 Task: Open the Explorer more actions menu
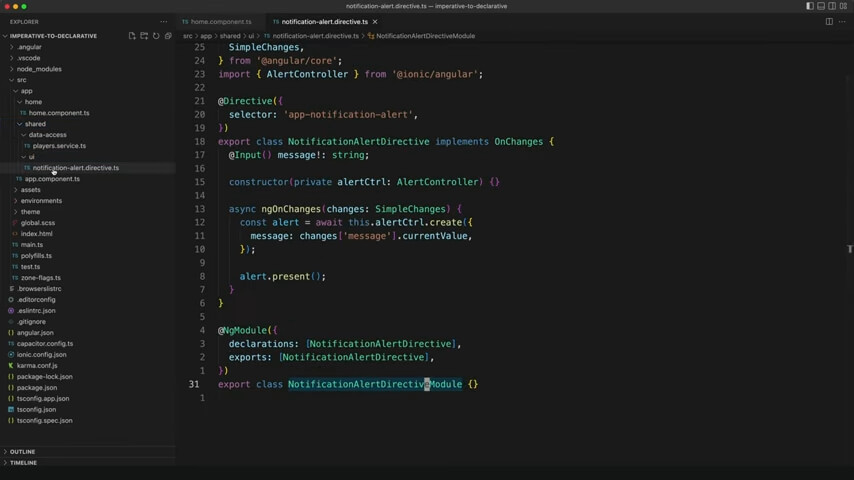point(164,22)
